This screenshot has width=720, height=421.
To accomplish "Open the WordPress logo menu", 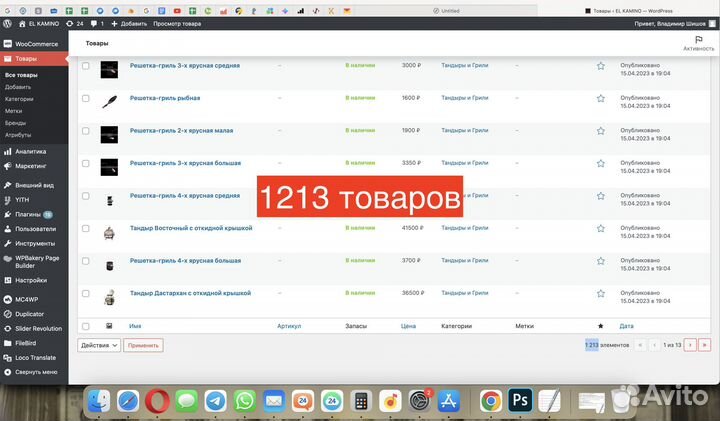I will click(7, 23).
